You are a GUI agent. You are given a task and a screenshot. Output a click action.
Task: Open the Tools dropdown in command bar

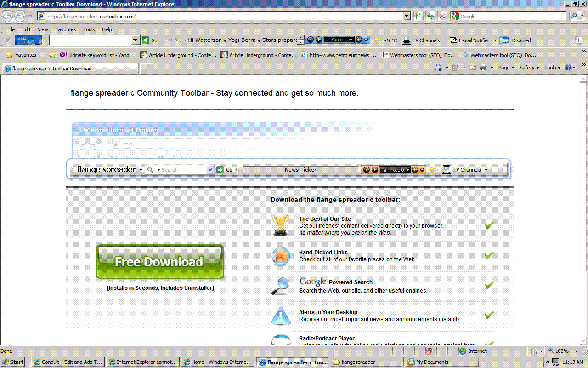coord(553,68)
